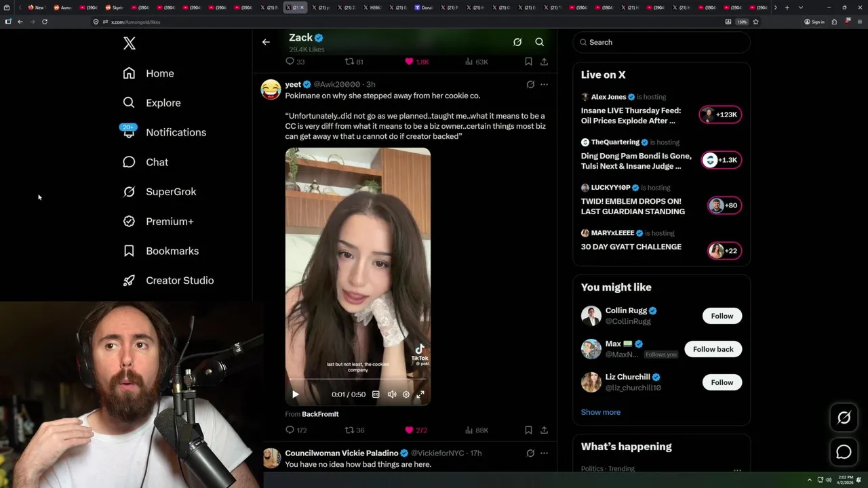This screenshot has width=868, height=488.
Task: Open Collin Rugg's profile avatar
Action: point(591,316)
